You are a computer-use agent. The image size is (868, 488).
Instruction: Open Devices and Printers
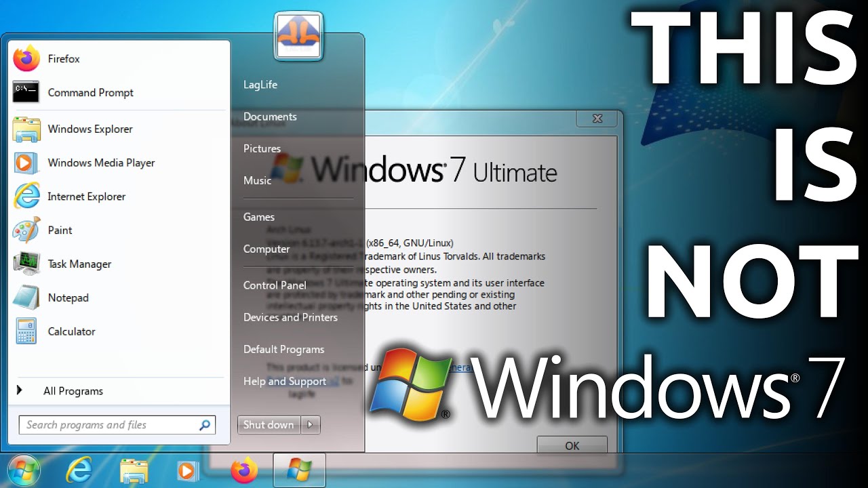pyautogui.click(x=290, y=317)
